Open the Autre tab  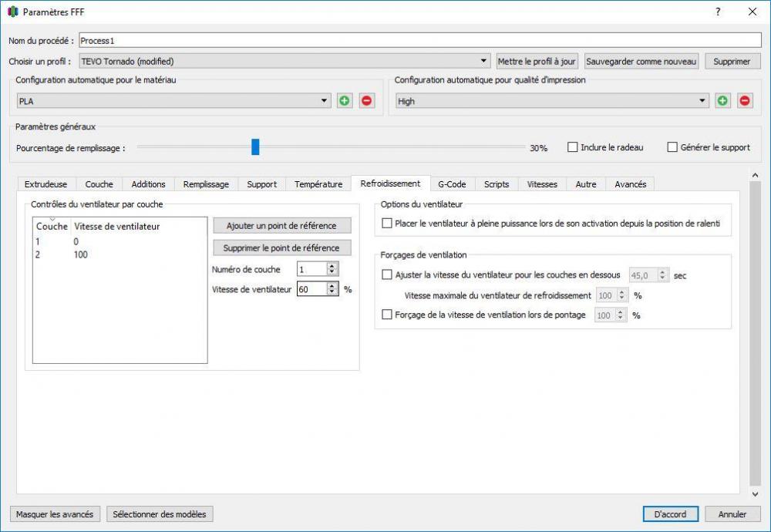[x=586, y=184]
